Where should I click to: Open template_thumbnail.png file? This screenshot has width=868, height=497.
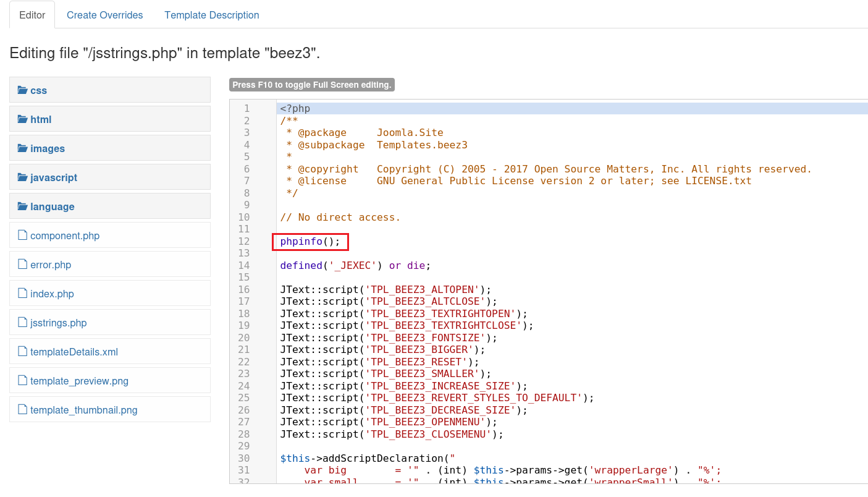84,410
